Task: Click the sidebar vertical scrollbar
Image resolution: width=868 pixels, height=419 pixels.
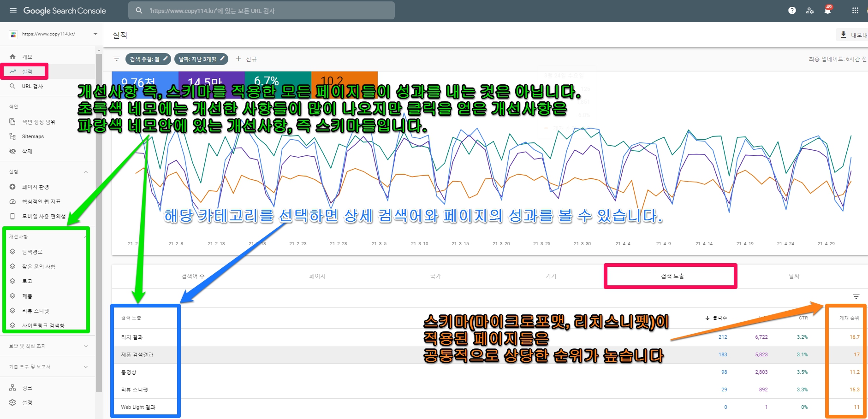Action: pos(99,221)
